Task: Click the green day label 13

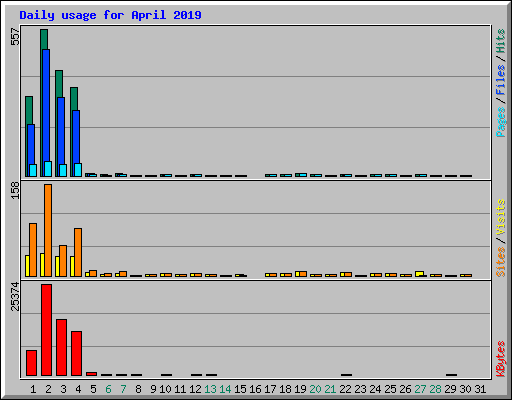Action: [210, 389]
